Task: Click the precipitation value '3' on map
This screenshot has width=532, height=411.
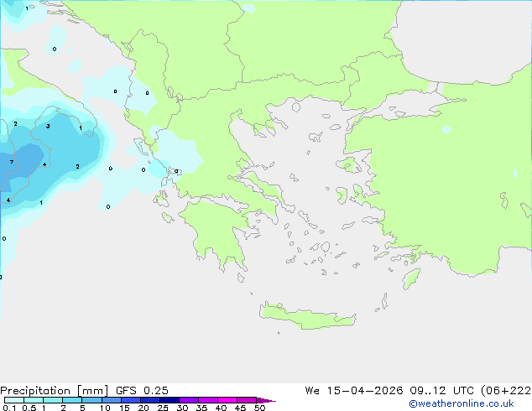Action: click(x=48, y=126)
